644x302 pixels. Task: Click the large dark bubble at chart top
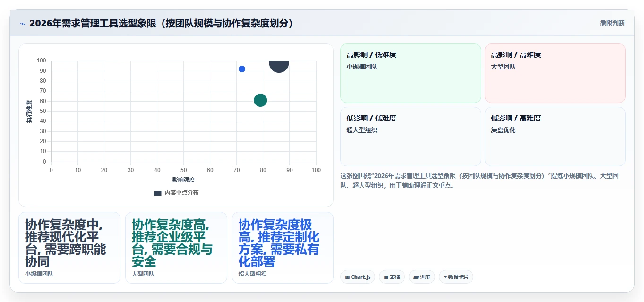click(x=279, y=66)
